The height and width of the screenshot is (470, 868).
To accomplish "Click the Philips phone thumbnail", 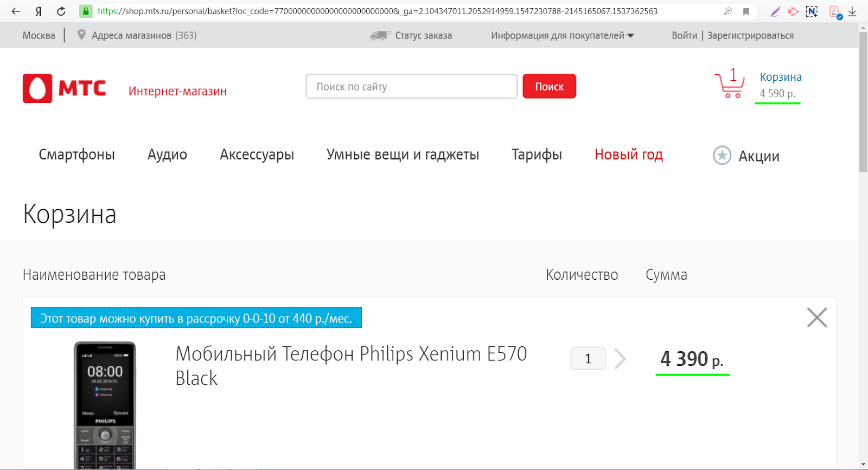I will (105, 405).
